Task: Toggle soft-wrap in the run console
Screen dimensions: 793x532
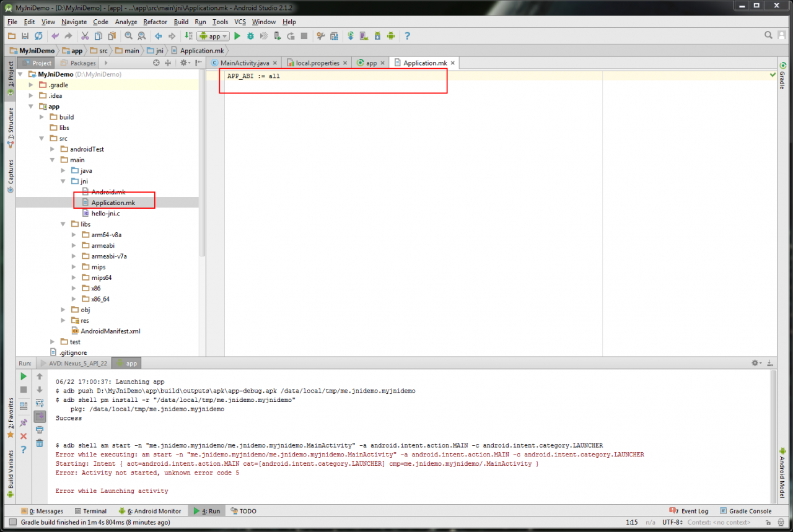Action: [x=40, y=403]
